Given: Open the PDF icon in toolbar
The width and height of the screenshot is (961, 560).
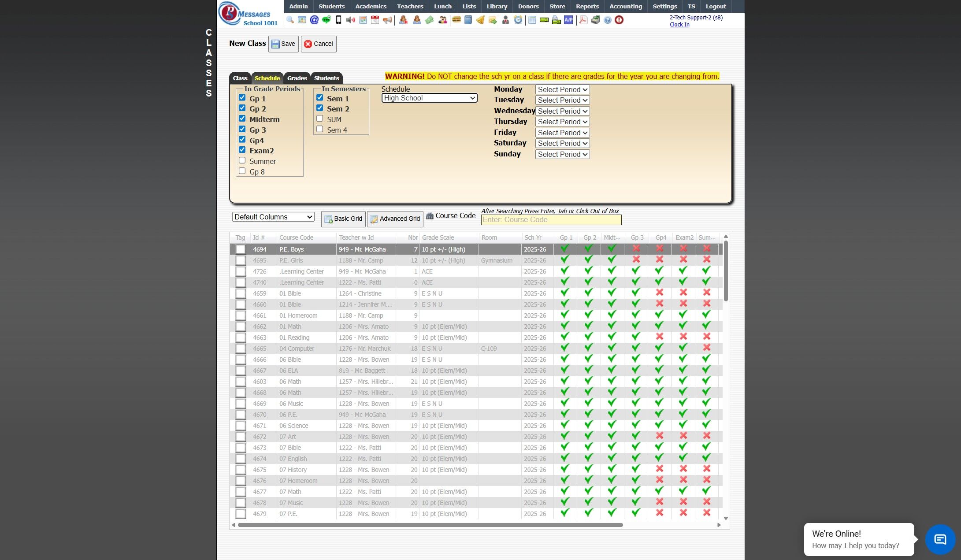Looking at the screenshot, I should (x=583, y=20).
